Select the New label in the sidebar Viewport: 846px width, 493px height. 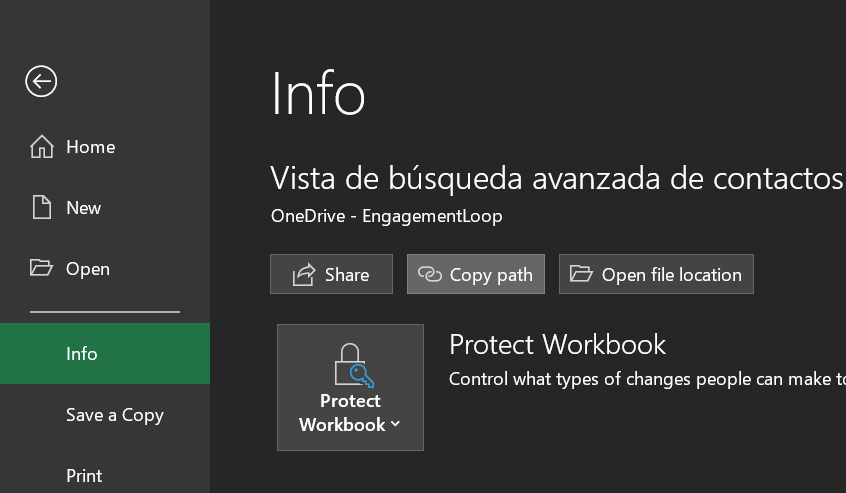pyautogui.click(x=83, y=208)
